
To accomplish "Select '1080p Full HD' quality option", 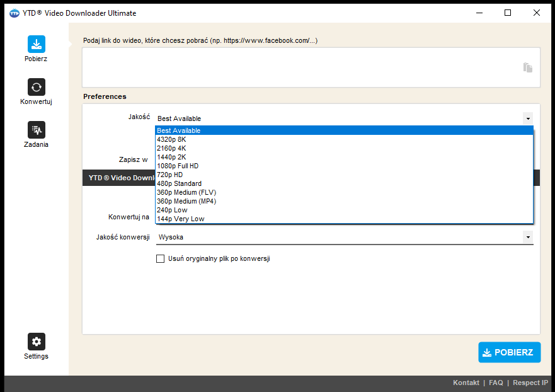I will pyautogui.click(x=344, y=166).
